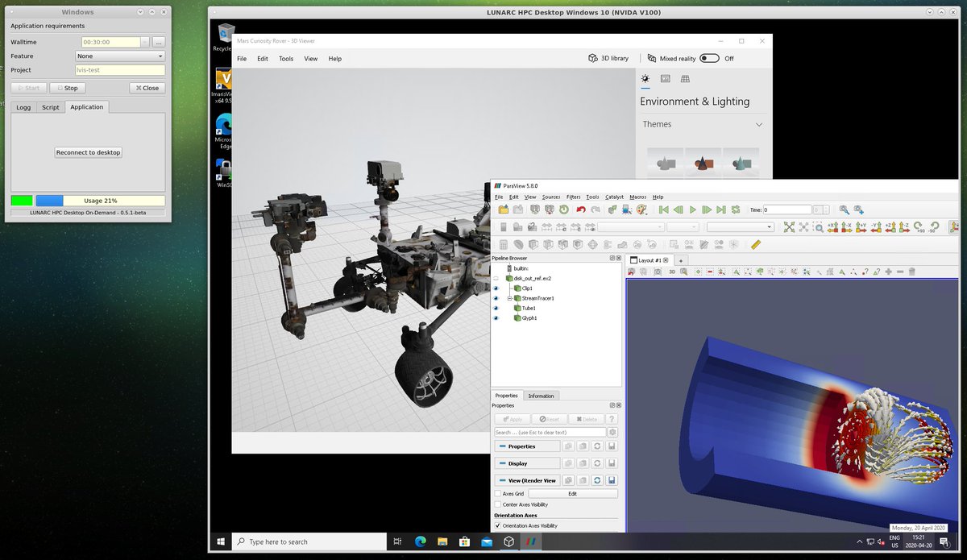
Task: Click the Stop button in Windows launcher
Action: [68, 88]
